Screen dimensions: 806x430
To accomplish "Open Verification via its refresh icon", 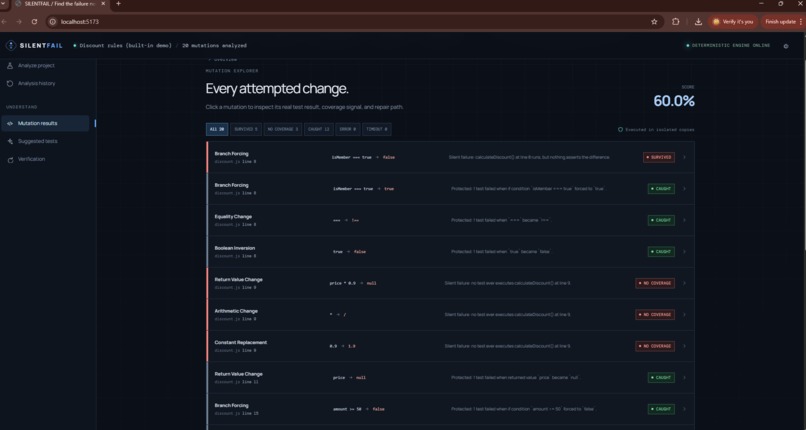I will pos(10,159).
